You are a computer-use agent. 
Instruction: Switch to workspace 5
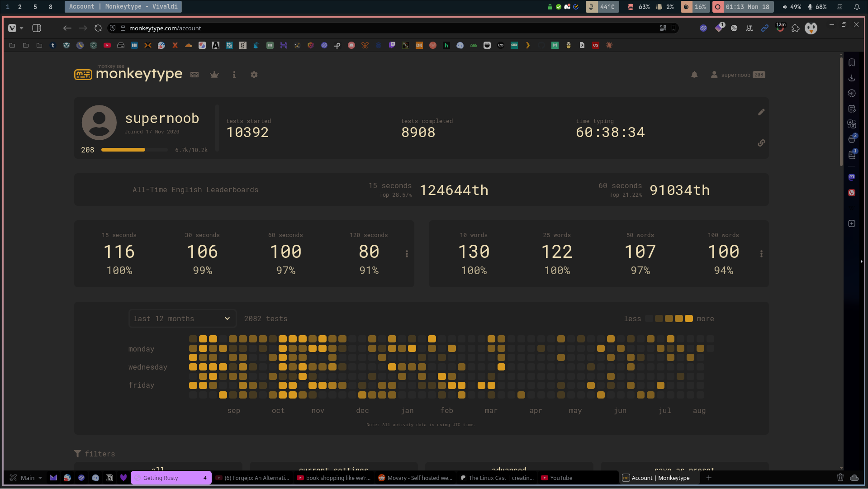coord(35,7)
